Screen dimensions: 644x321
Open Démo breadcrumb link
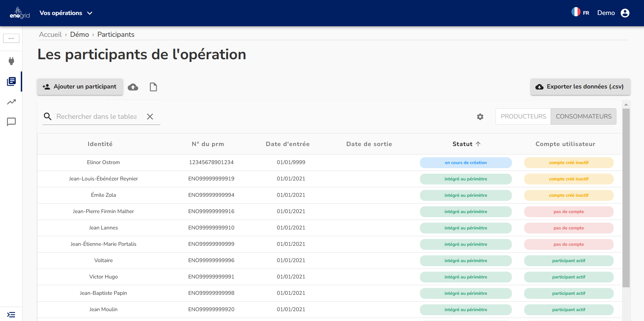[x=79, y=34]
